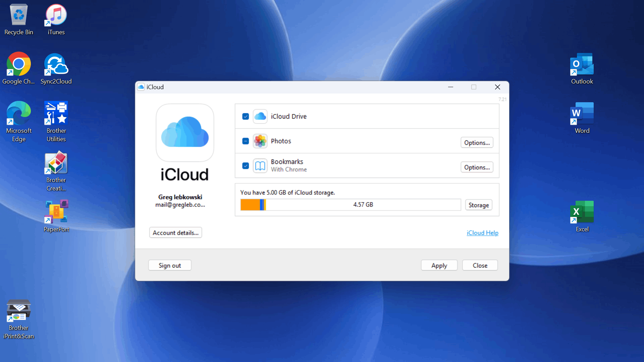
Task: Launch PaperPort desktop shortcut
Action: point(56,216)
